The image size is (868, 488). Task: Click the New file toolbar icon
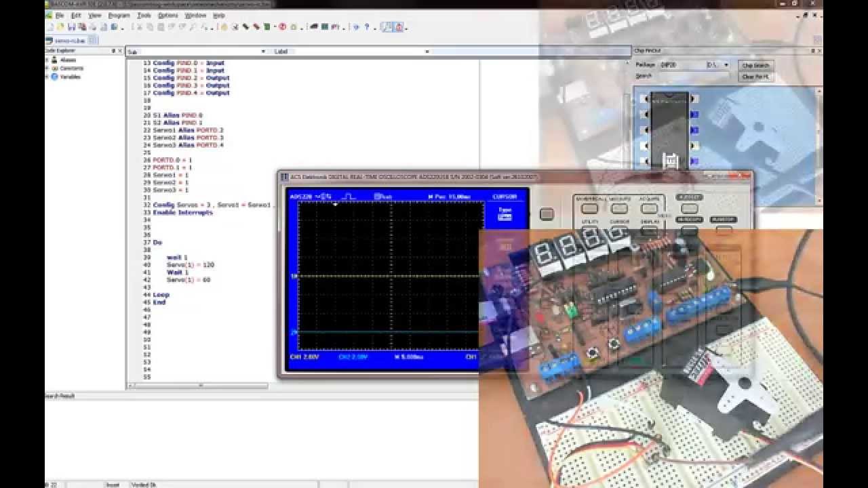[51, 27]
